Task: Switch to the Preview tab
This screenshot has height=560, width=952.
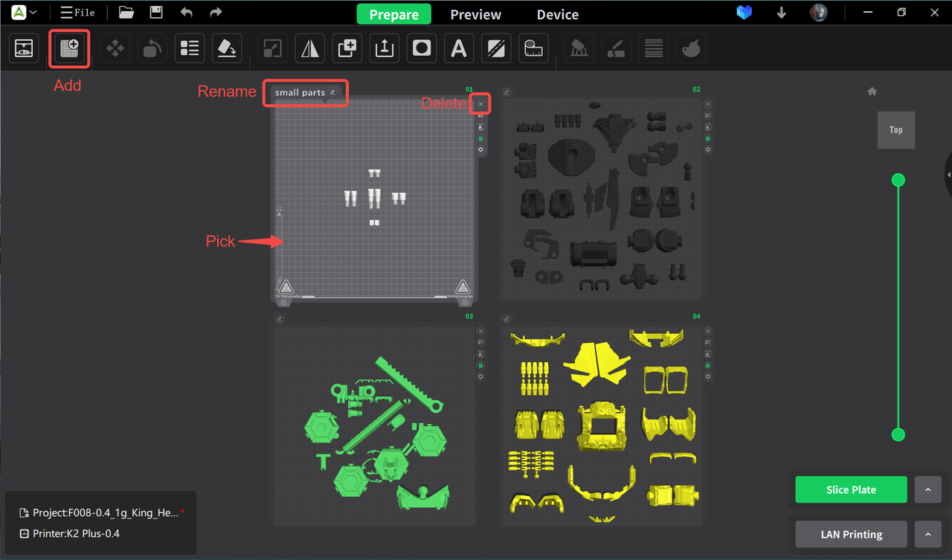Action: point(476,14)
